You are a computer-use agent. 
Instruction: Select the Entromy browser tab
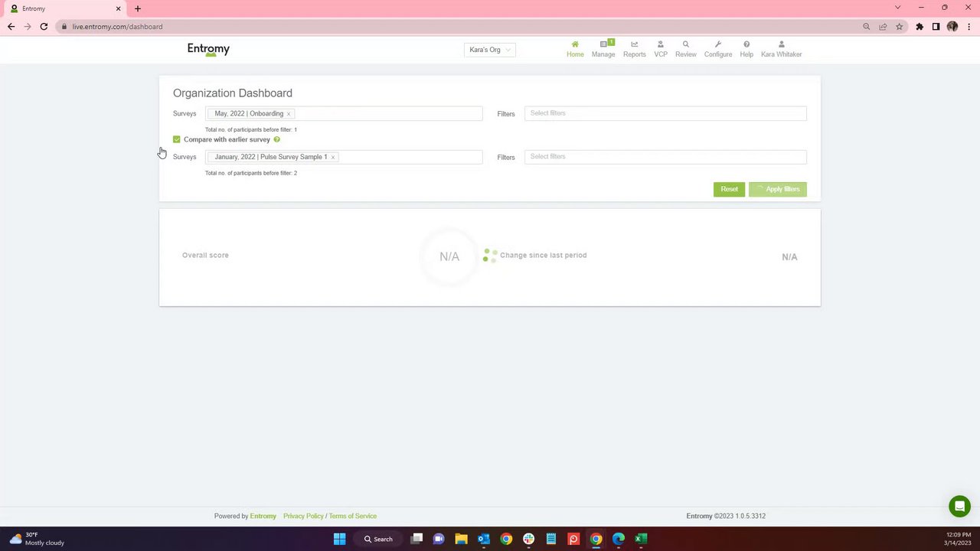pyautogui.click(x=64, y=8)
